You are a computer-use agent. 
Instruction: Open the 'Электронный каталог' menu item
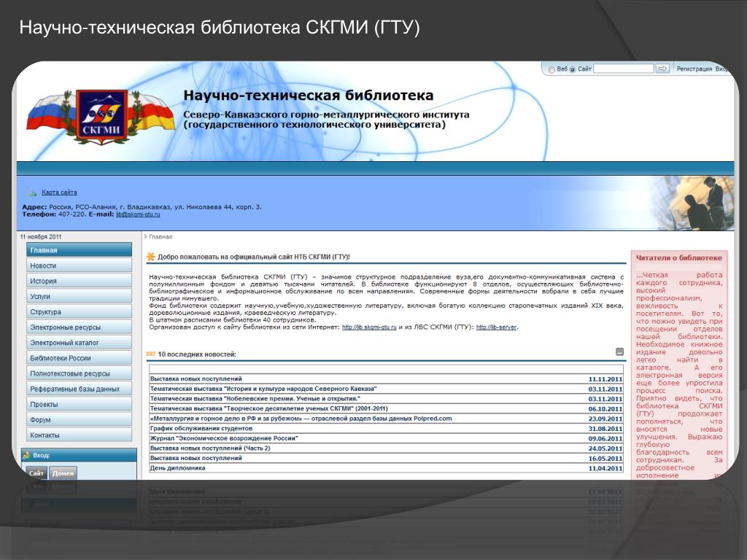point(79,343)
